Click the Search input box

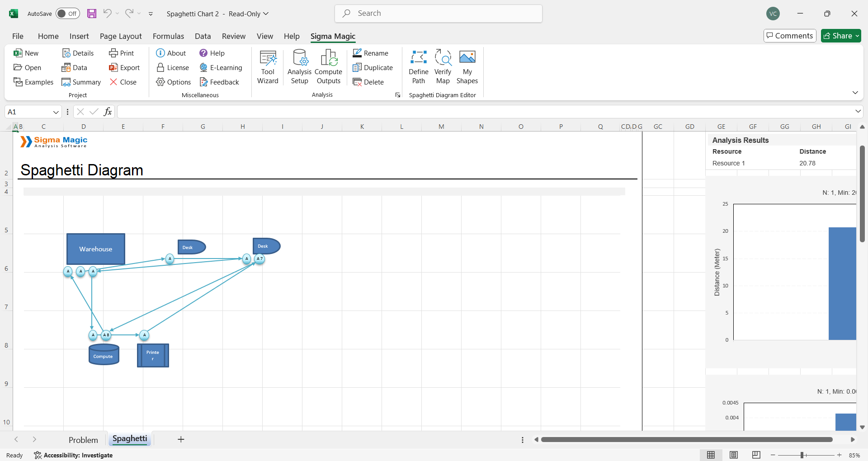pos(439,14)
